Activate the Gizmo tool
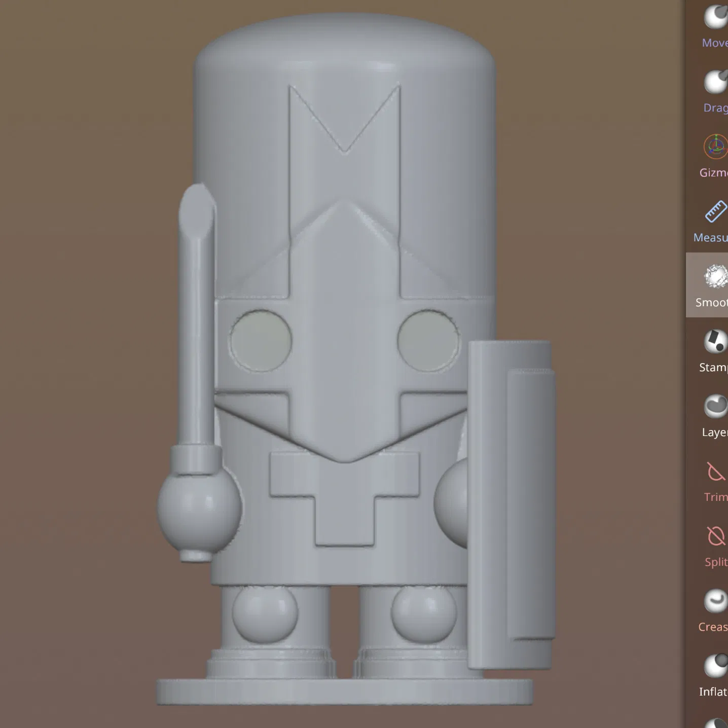 click(x=715, y=155)
